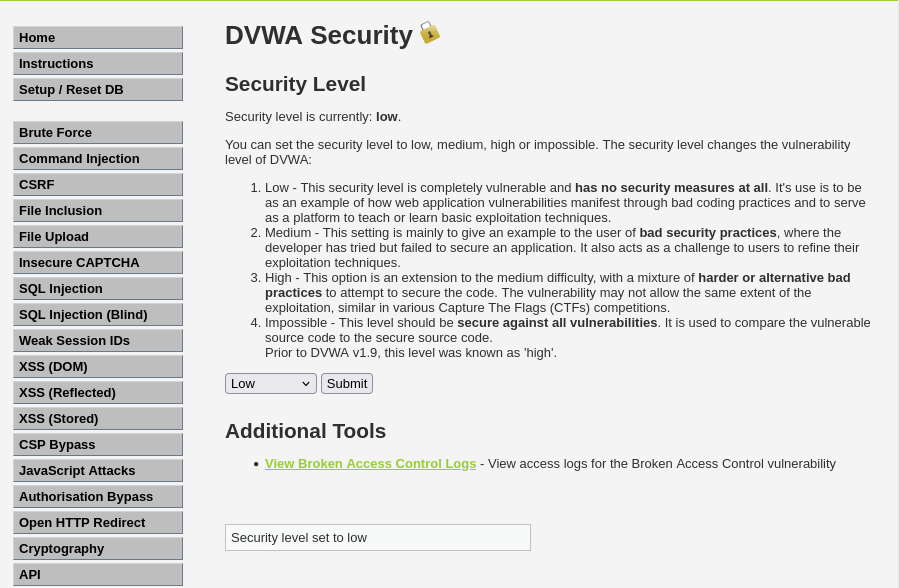The height and width of the screenshot is (588, 899).
Task: Click the 'Security level set to low' message box
Action: 378,538
